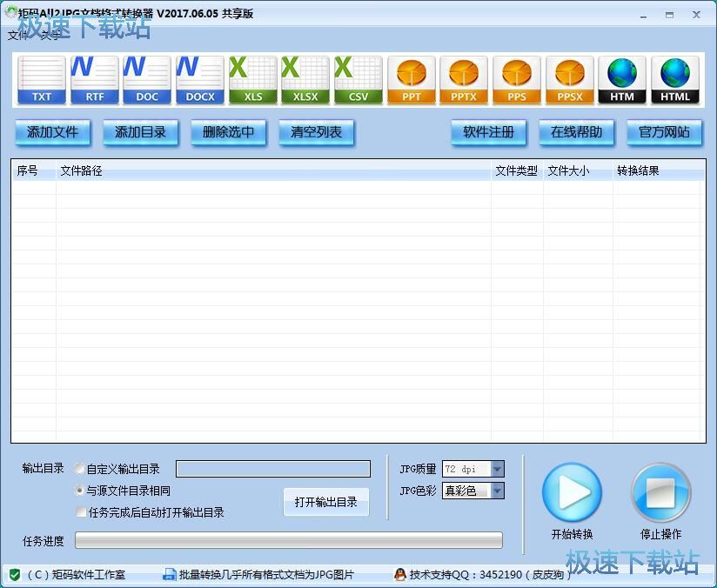717x588 pixels.
Task: Choose the CSV format icon
Action: [x=358, y=80]
